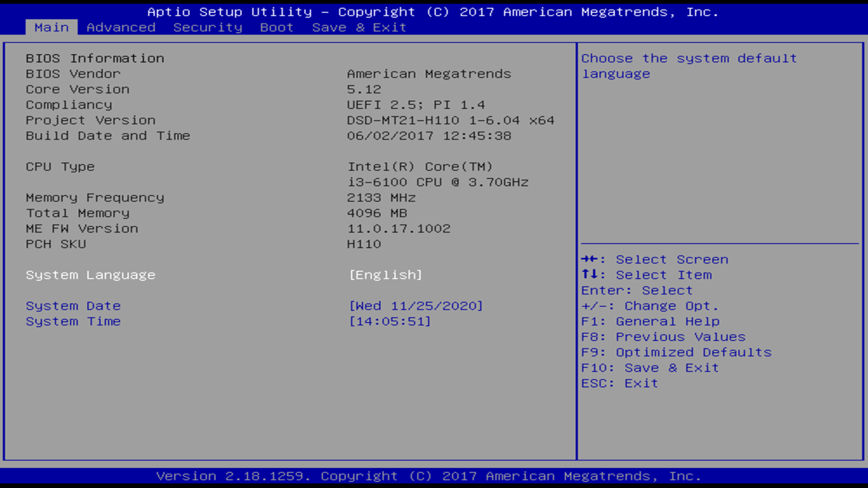The height and width of the screenshot is (488, 868).
Task: Click the 11.0.17.1002 firmware value
Action: click(x=399, y=229)
